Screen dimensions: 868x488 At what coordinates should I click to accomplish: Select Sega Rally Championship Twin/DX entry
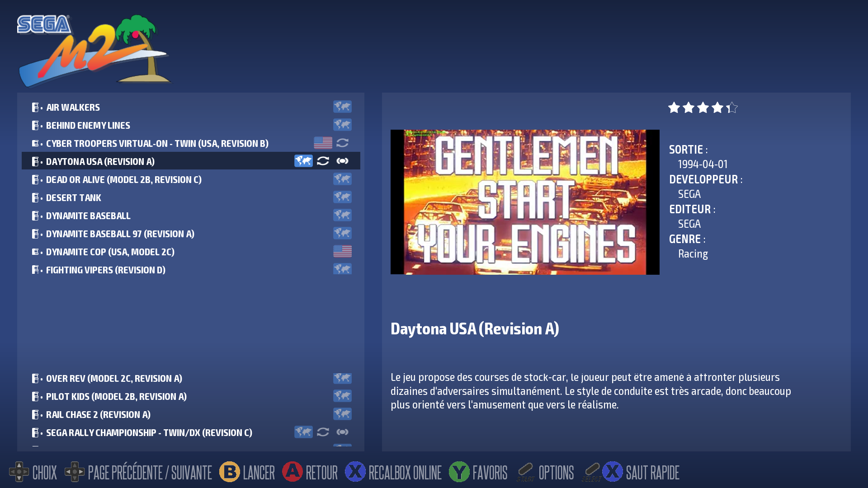pos(191,432)
